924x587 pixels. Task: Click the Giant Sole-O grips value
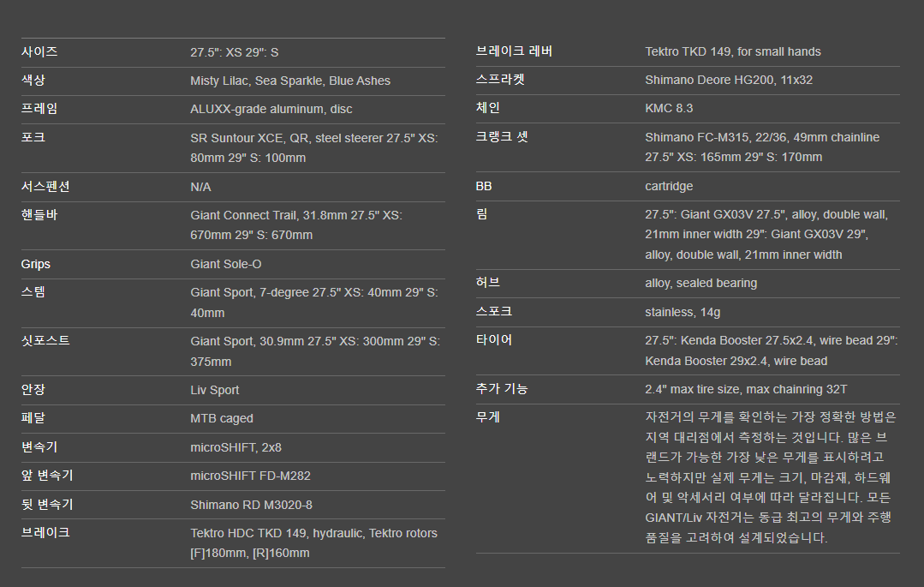pyautogui.click(x=226, y=264)
